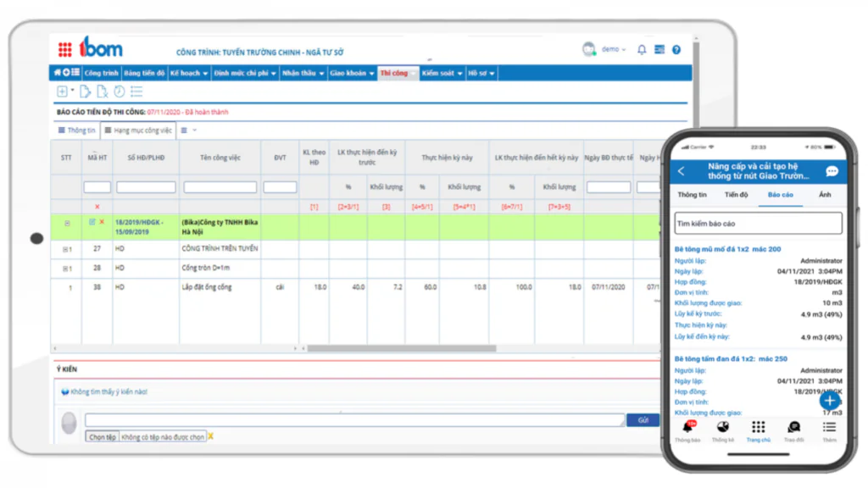The width and height of the screenshot is (868, 488).
Task: Open the red apps grid icon
Action: click(64, 50)
